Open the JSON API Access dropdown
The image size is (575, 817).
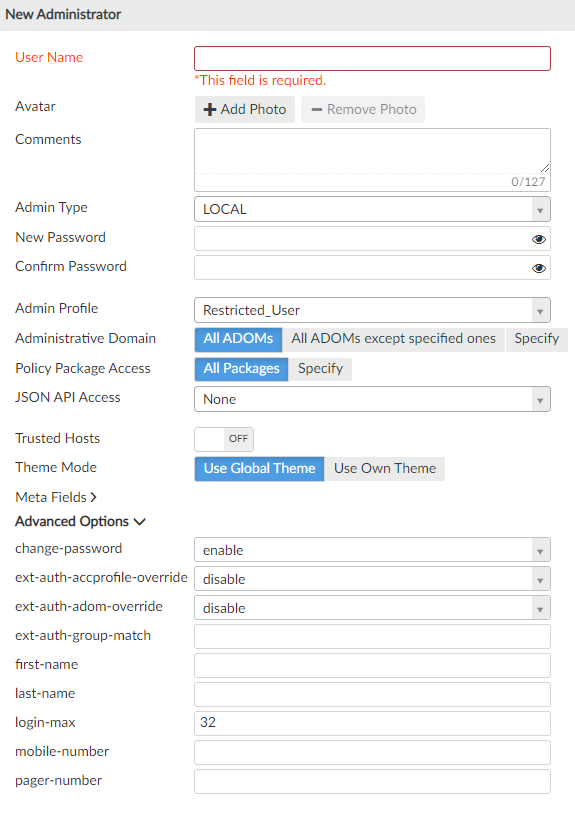point(372,400)
